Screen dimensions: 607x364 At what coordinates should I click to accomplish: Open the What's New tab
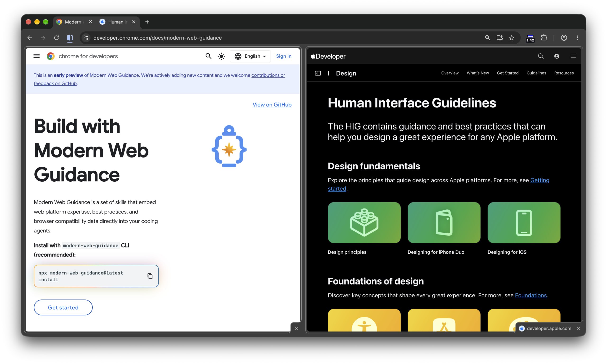(478, 73)
